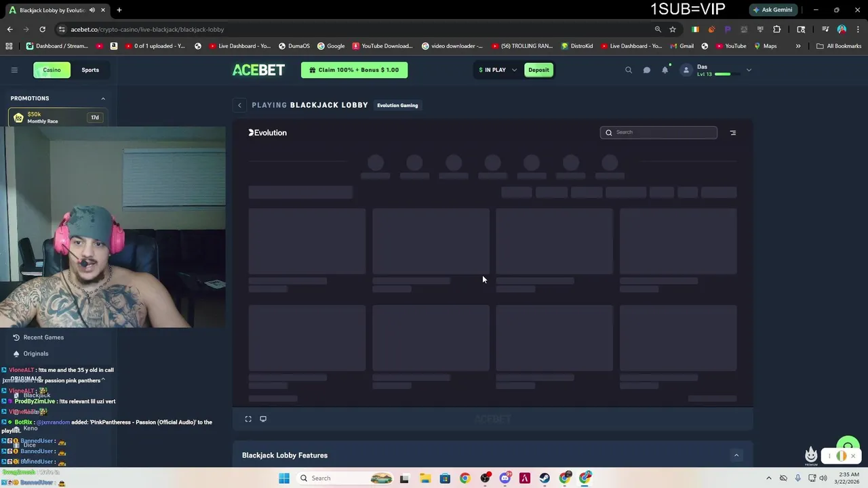Click the AceBet logo
The height and width of the screenshot is (488, 868).
258,70
